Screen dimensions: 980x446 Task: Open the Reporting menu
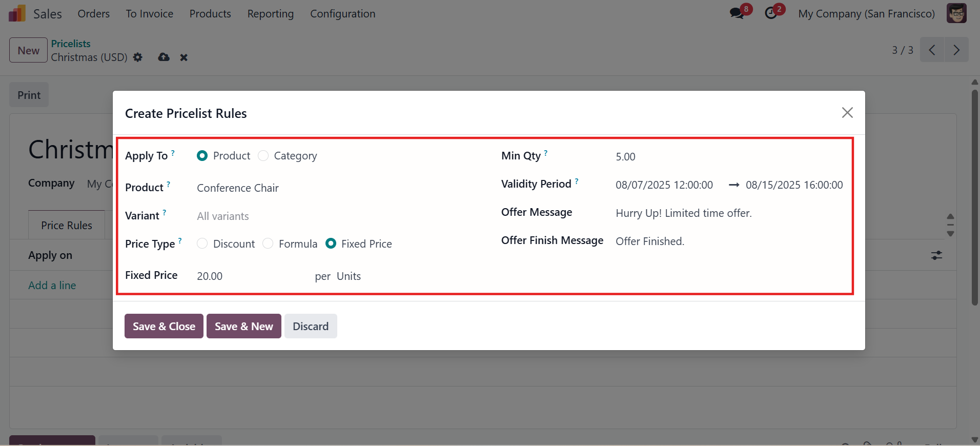click(x=271, y=14)
